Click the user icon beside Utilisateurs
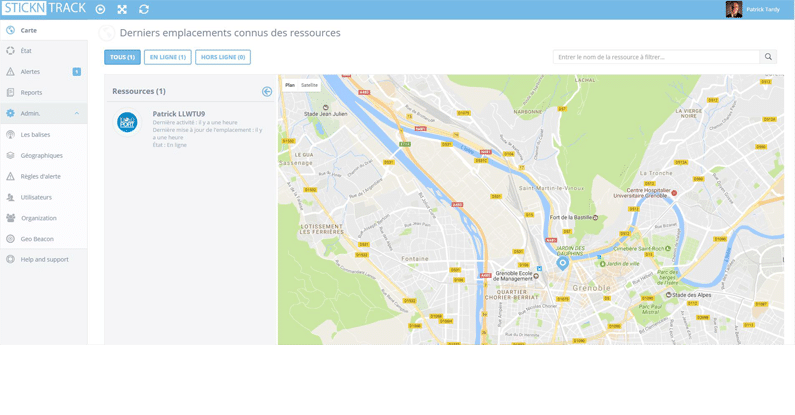 click(10, 197)
